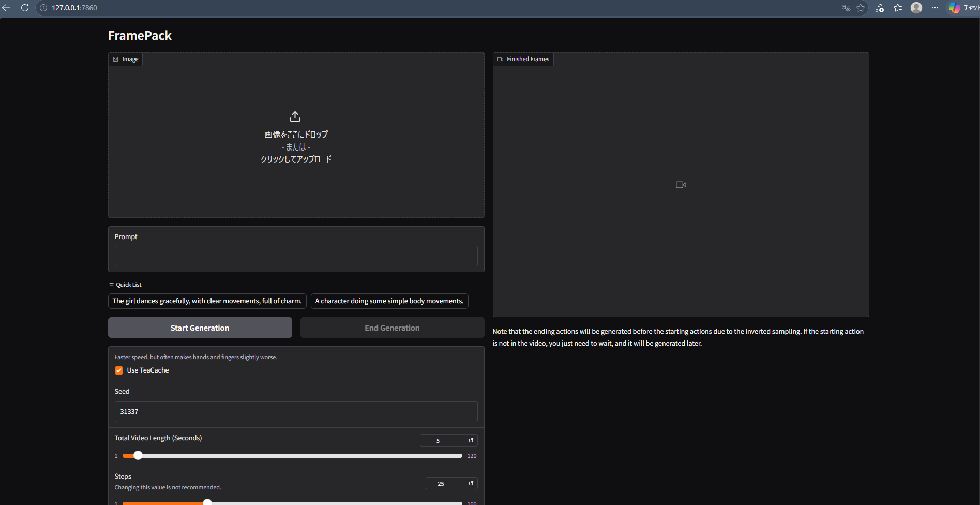Open the media control music-note icon

(x=880, y=8)
